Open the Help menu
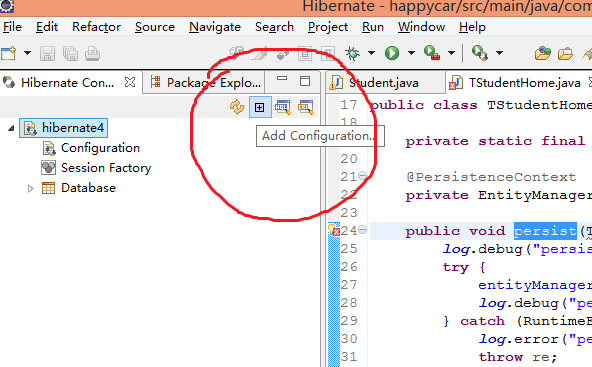 (472, 27)
